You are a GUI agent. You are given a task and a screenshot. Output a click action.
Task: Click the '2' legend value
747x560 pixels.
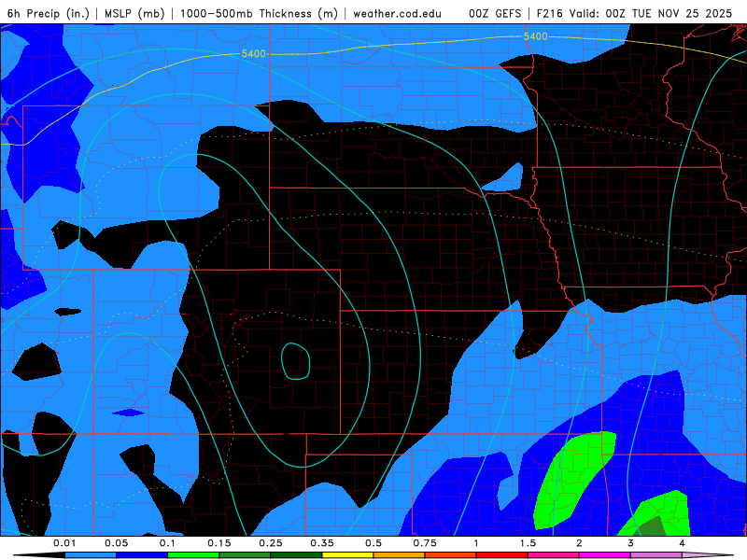pos(579,543)
